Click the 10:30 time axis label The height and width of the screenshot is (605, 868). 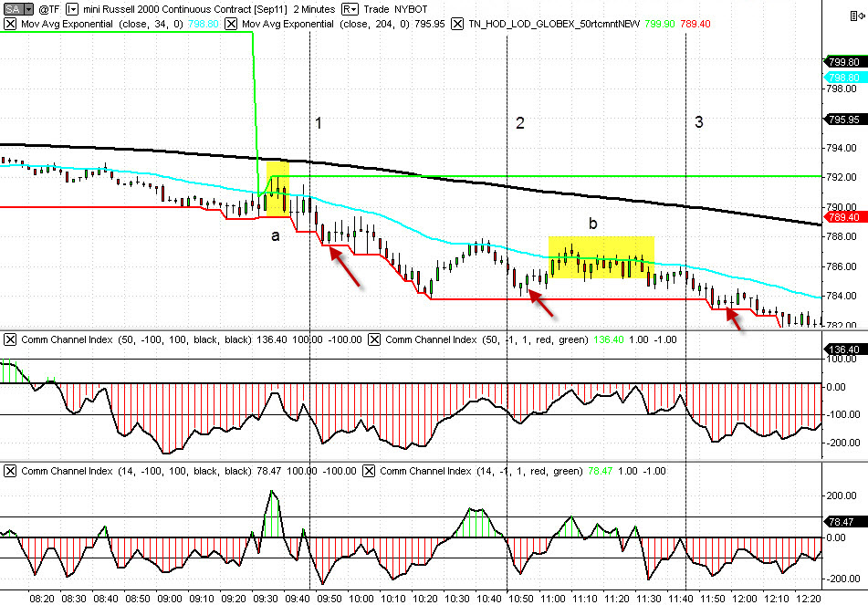point(456,599)
